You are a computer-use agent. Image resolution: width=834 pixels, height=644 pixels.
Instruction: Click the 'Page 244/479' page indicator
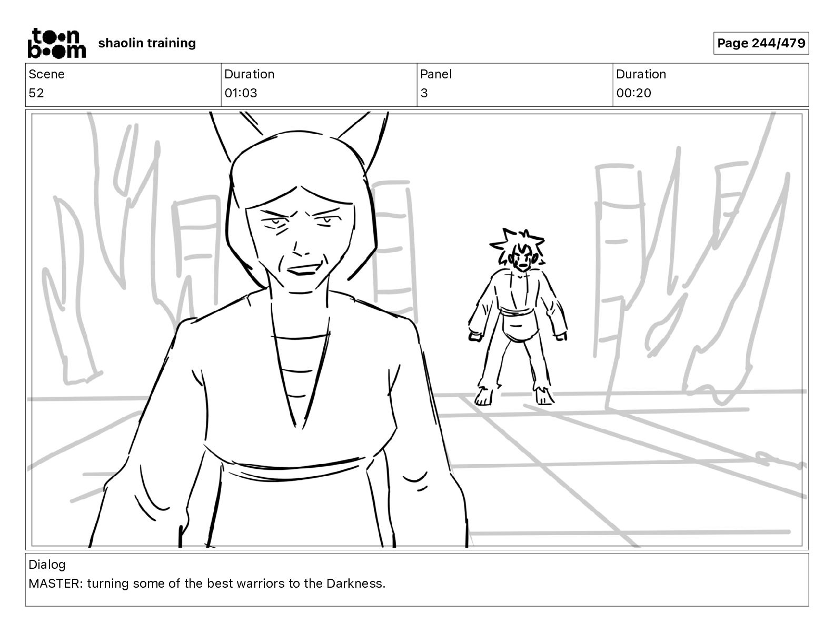pos(761,43)
